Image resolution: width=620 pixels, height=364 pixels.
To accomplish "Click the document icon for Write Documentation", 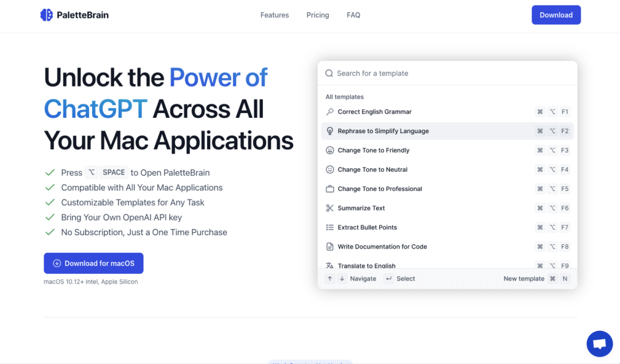I will [330, 247].
